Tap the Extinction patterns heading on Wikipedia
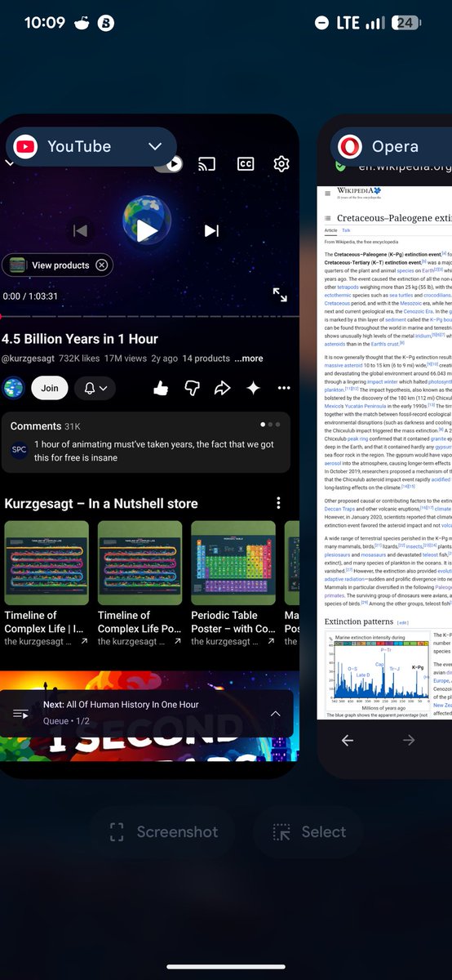 click(x=359, y=621)
